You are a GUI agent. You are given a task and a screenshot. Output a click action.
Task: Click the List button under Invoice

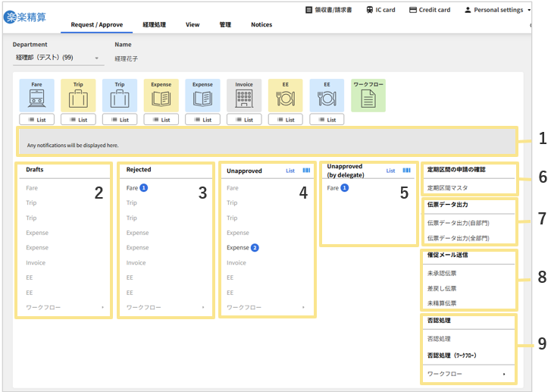click(244, 120)
